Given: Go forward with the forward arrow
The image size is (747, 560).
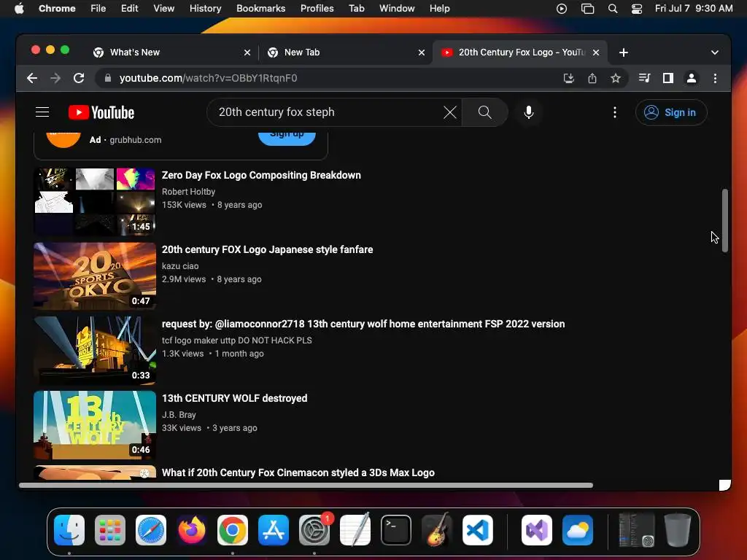Looking at the screenshot, I should click(55, 78).
